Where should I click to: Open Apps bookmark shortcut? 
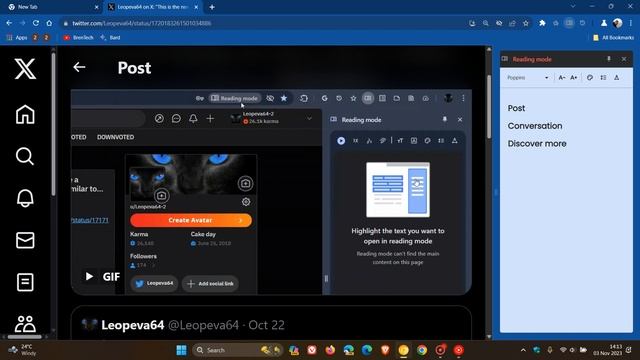tap(17, 38)
